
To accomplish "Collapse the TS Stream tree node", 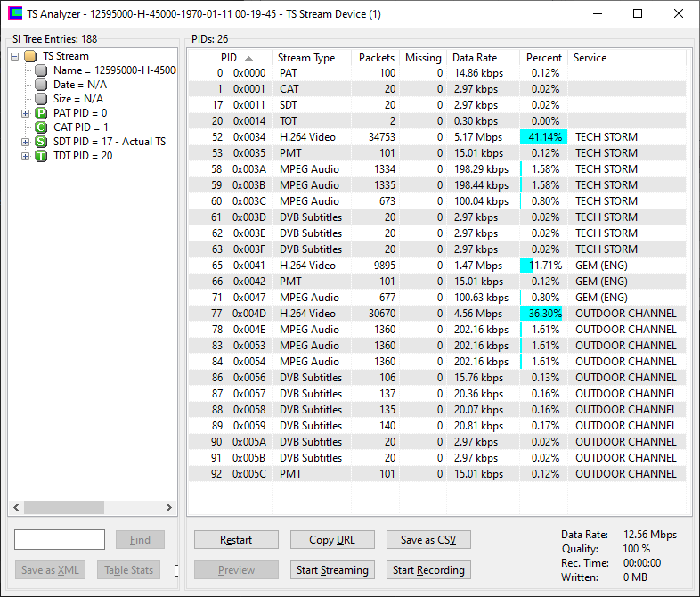I will (15, 56).
